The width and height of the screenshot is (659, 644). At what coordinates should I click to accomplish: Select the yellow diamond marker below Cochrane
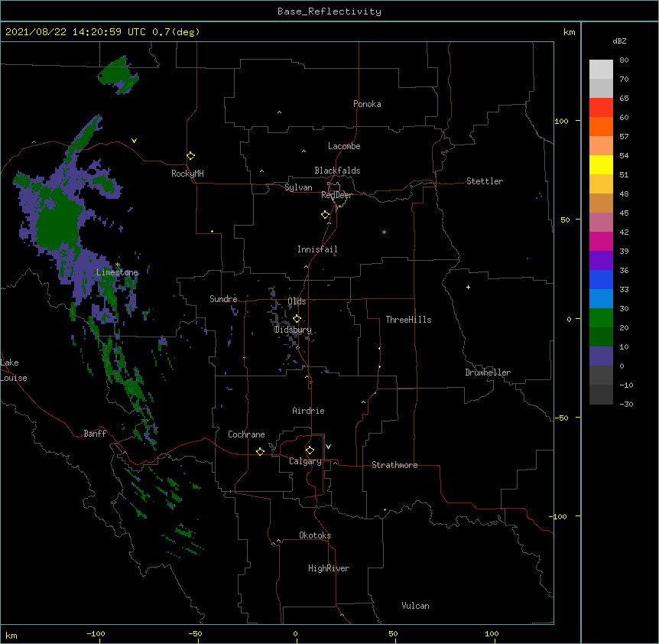[260, 451]
